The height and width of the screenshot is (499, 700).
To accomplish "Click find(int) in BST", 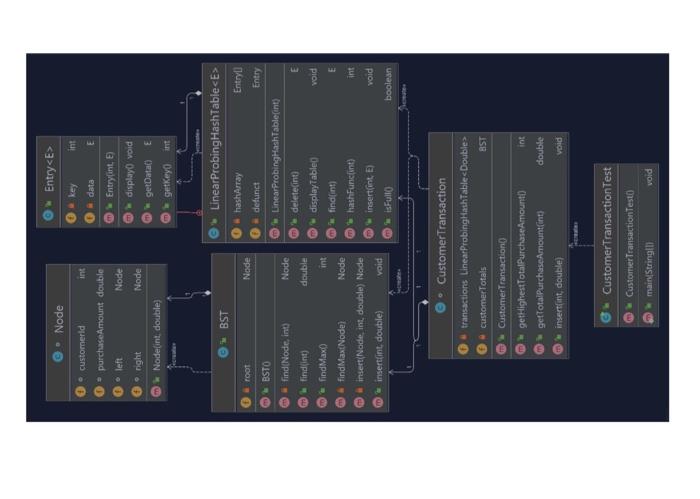I will coord(303,366).
